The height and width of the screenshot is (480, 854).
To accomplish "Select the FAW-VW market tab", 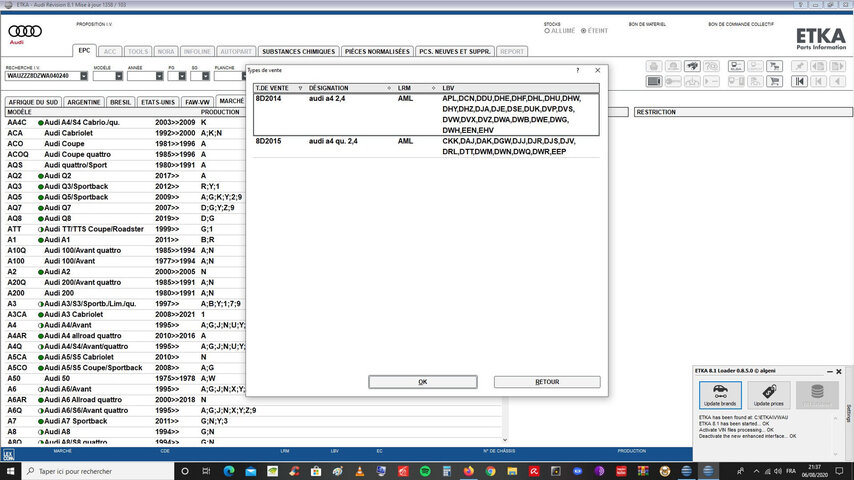I will [x=197, y=102].
